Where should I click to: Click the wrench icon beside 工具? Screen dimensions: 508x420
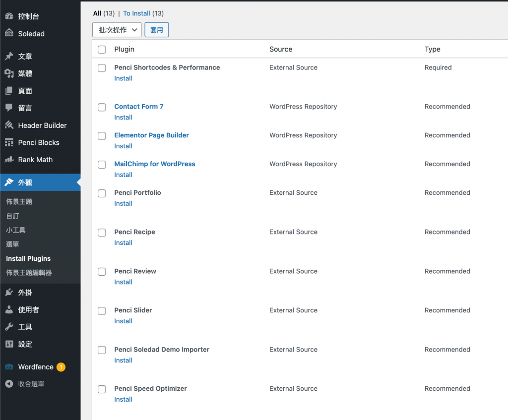9,327
